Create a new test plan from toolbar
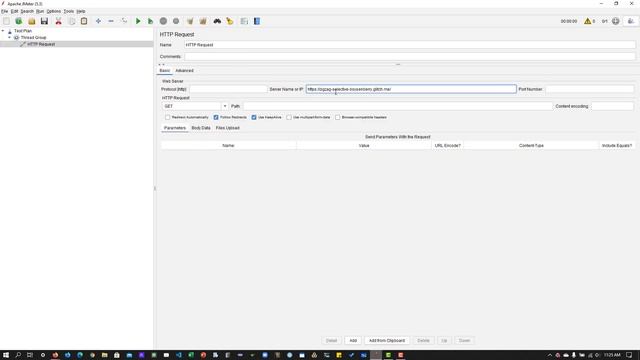Screen dimensions: 640x360 pyautogui.click(x=6, y=21)
